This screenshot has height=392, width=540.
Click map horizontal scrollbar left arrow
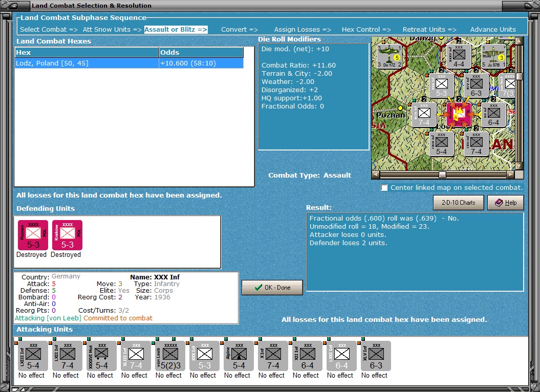(375, 175)
